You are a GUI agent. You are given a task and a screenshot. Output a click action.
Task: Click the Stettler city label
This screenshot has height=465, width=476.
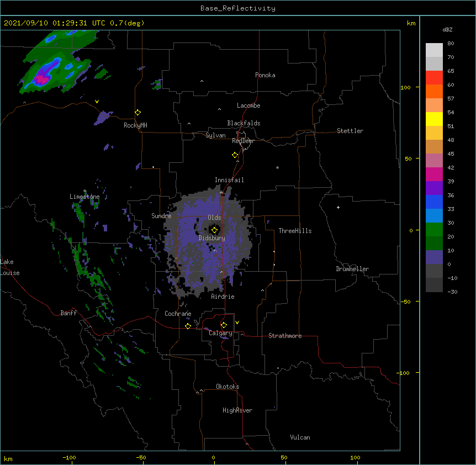pyautogui.click(x=350, y=131)
